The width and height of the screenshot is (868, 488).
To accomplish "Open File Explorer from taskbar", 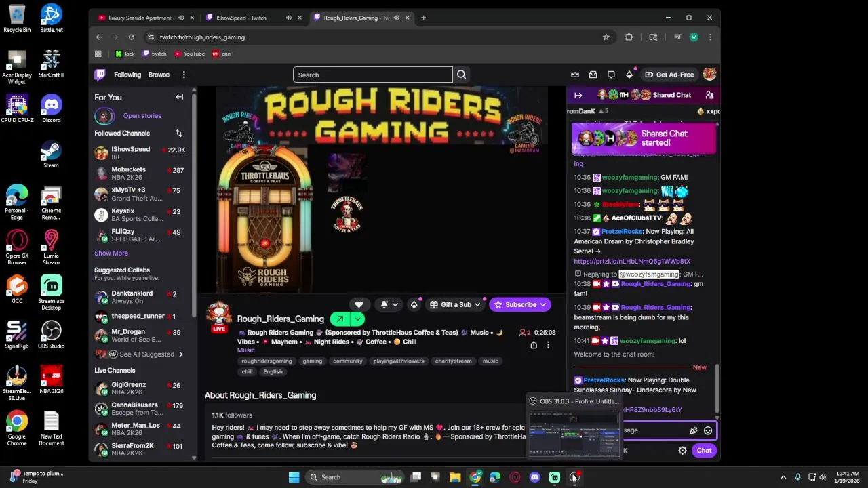I will 455,477.
